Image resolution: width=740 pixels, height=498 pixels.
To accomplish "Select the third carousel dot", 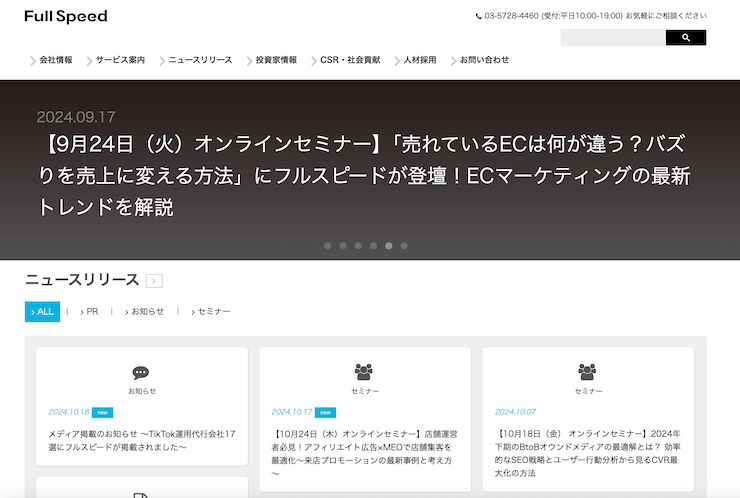I will point(358,245).
